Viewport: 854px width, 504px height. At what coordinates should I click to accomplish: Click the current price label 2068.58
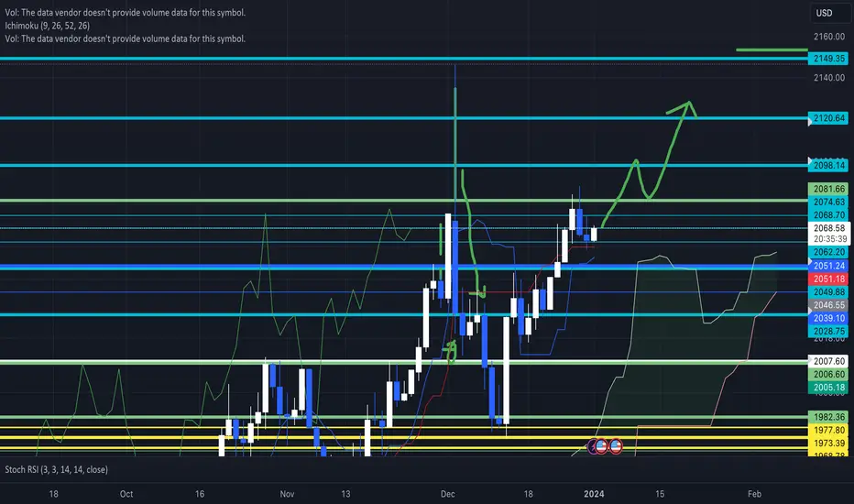829,228
